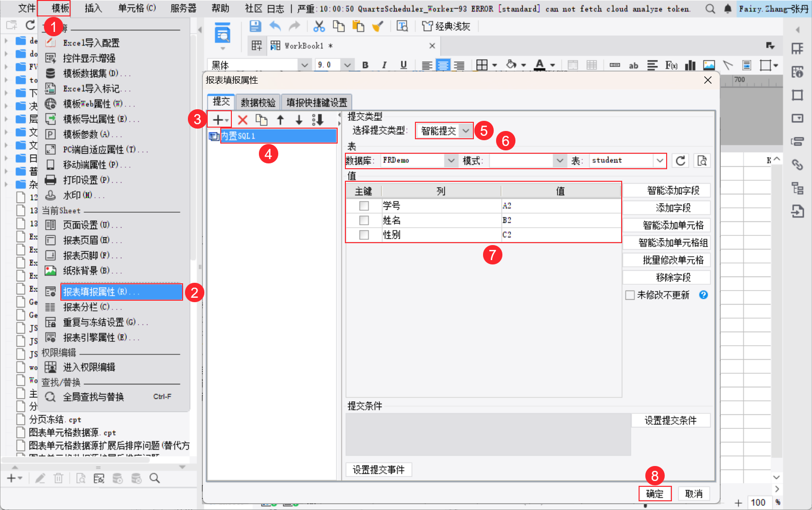Open the font name 黑体 dropdown
812x510 pixels.
click(304, 65)
